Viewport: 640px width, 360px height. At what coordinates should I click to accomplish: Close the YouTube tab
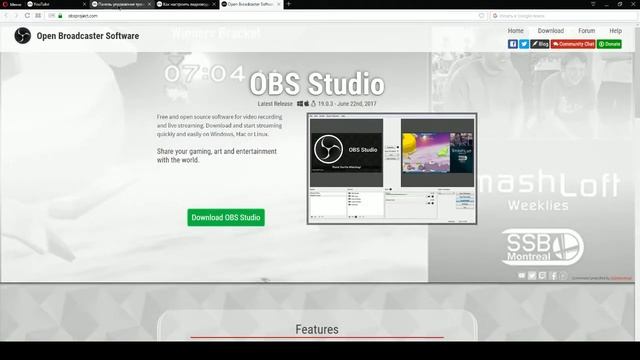84,4
